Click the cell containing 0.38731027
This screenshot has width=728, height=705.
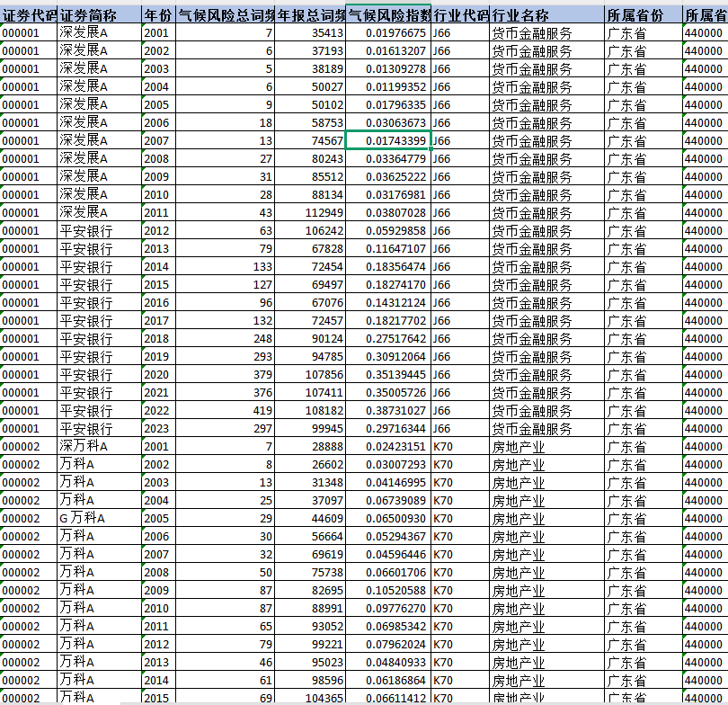(x=388, y=410)
